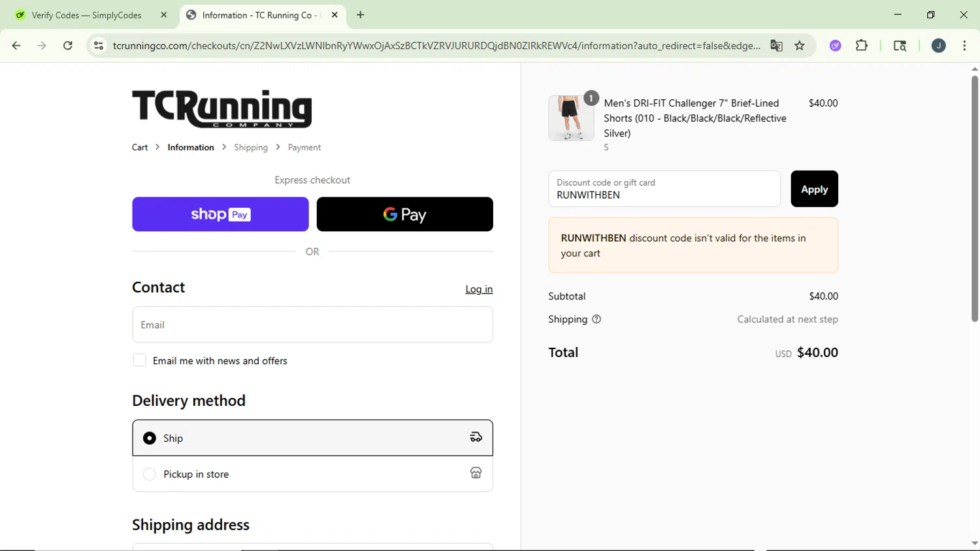Click the store icon in Pickup row

click(476, 473)
